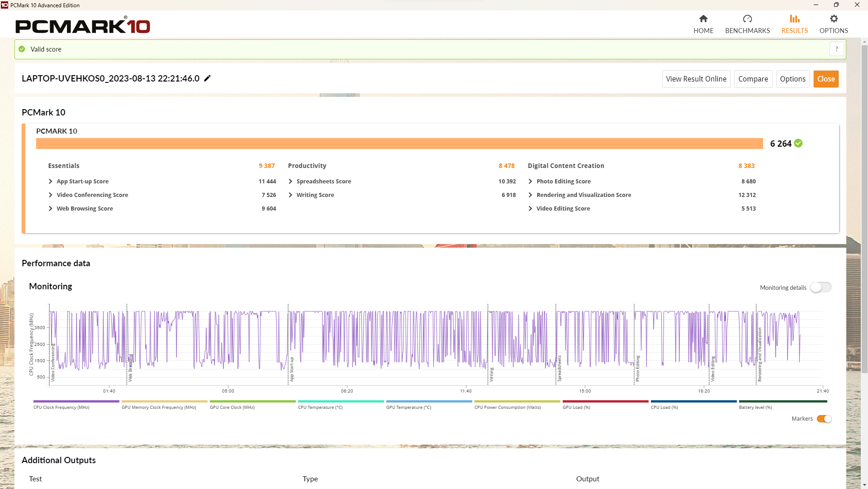This screenshot has height=489, width=868.
Task: Click View Result Online button
Action: 696,79
